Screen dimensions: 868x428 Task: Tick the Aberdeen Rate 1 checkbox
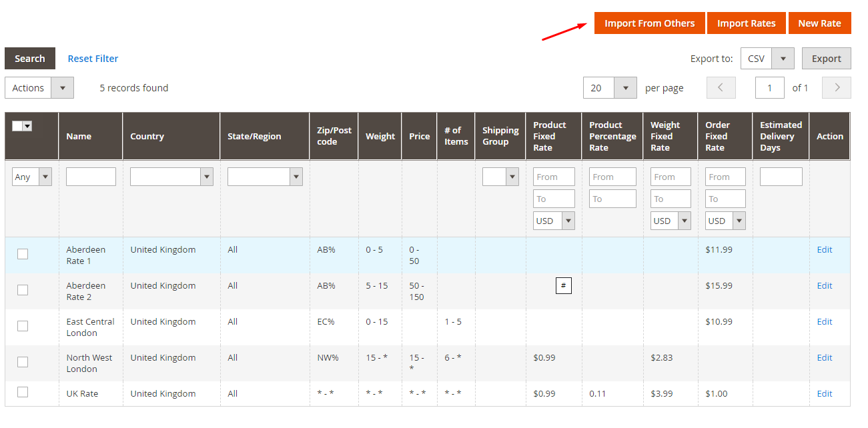click(x=23, y=254)
